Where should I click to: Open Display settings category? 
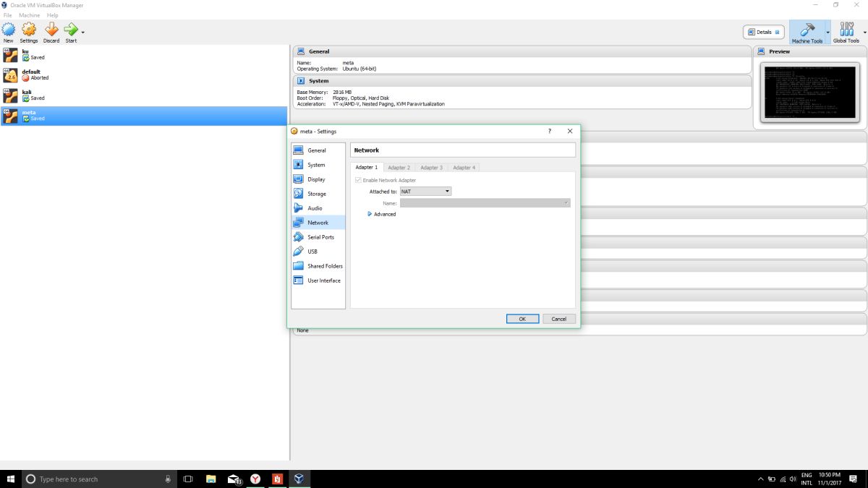tap(318, 179)
